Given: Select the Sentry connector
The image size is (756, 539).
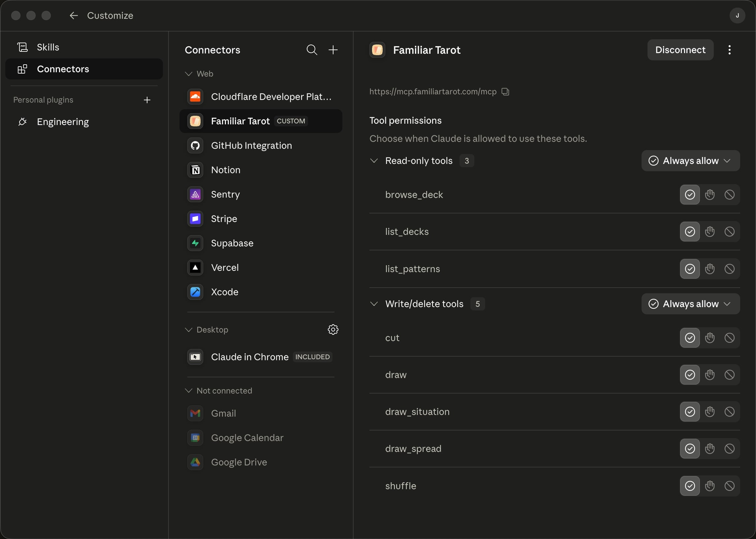Looking at the screenshot, I should point(261,194).
